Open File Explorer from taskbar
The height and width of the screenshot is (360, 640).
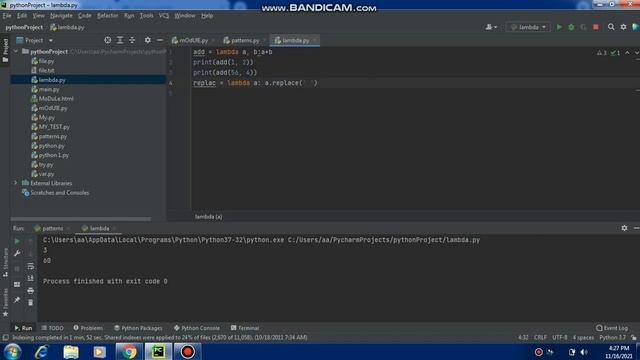(x=71, y=351)
